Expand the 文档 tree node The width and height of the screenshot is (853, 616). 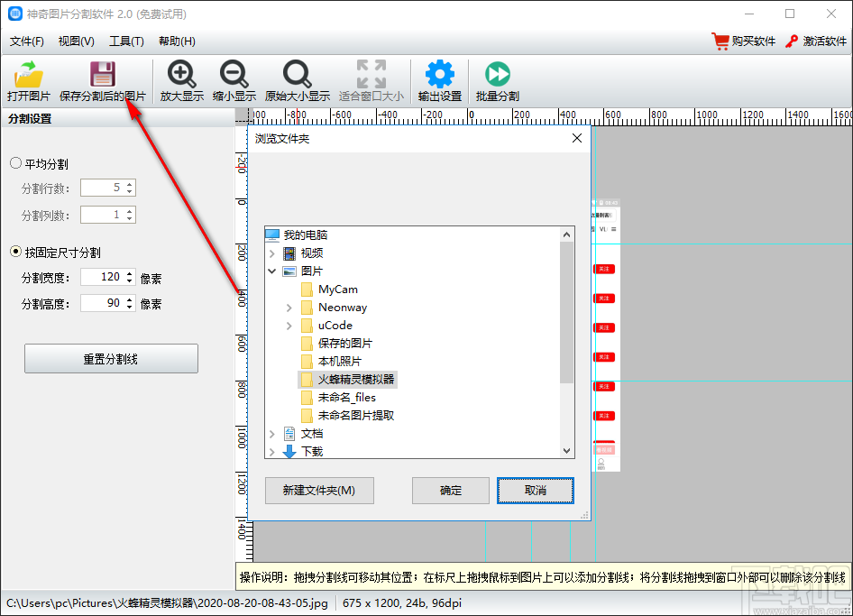pos(272,434)
